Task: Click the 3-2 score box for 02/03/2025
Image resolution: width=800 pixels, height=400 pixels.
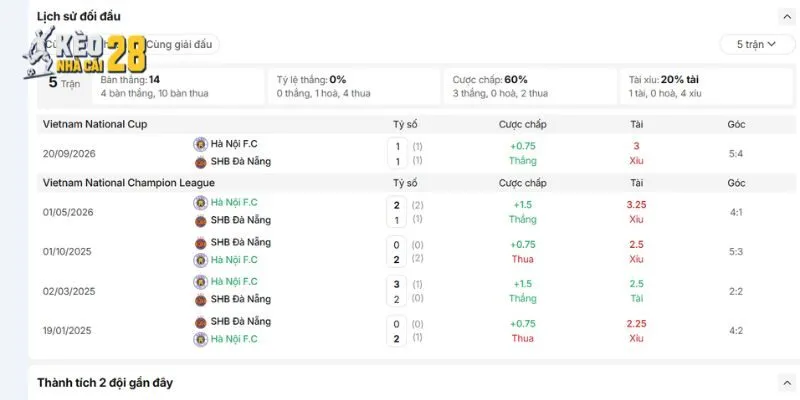Action: pos(396,291)
